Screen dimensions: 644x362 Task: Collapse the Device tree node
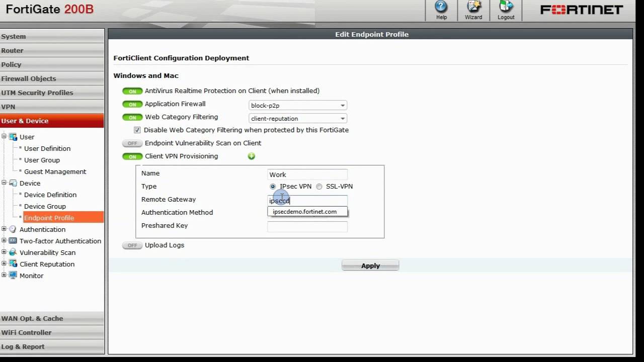(4, 183)
